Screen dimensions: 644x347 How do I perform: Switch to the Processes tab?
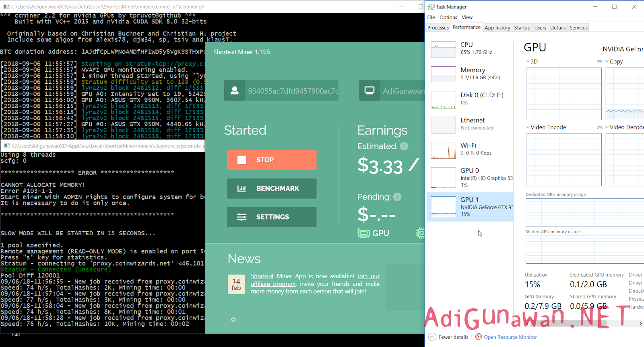click(x=438, y=28)
